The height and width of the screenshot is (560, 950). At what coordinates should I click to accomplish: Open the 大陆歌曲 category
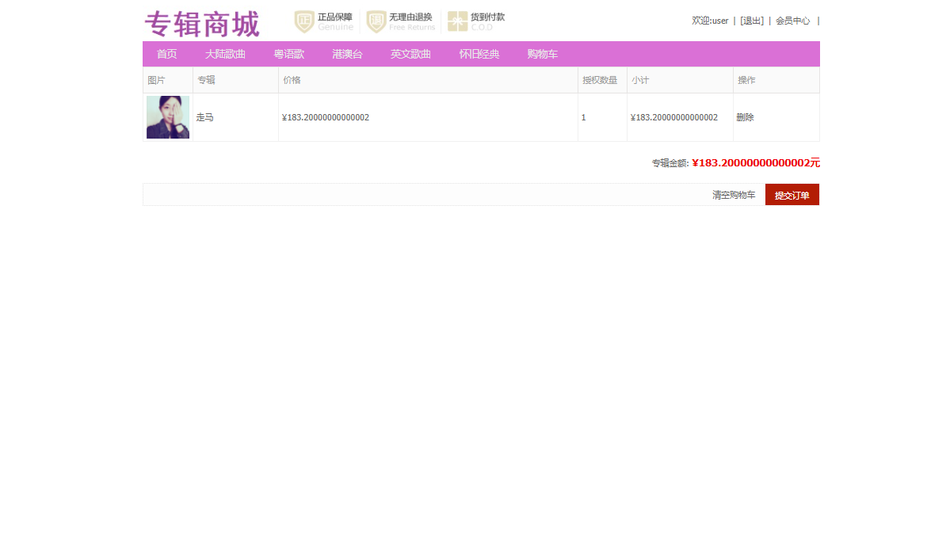click(225, 54)
